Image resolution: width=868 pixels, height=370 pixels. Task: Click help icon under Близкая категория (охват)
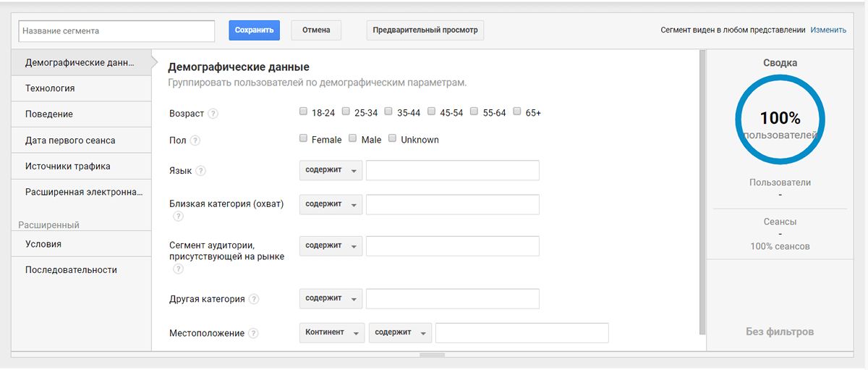click(178, 216)
